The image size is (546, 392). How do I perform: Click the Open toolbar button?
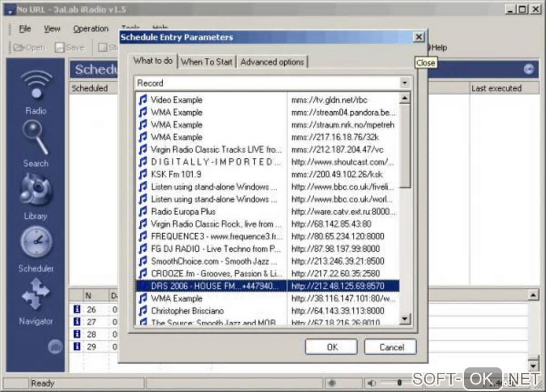coord(29,47)
